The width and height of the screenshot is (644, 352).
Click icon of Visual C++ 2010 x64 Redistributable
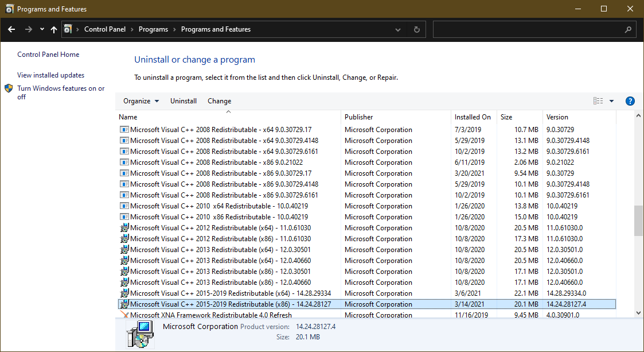click(x=124, y=206)
